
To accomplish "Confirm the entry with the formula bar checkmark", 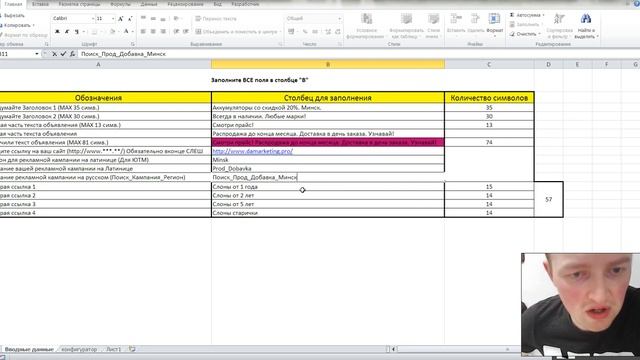I will 63,54.
